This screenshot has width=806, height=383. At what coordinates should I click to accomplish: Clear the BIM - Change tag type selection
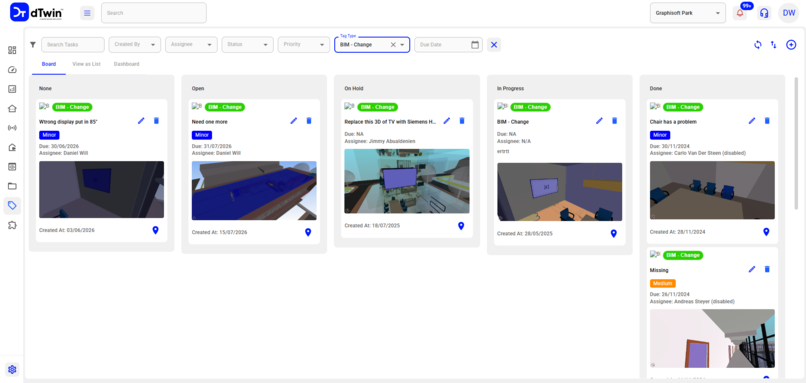[x=393, y=45]
